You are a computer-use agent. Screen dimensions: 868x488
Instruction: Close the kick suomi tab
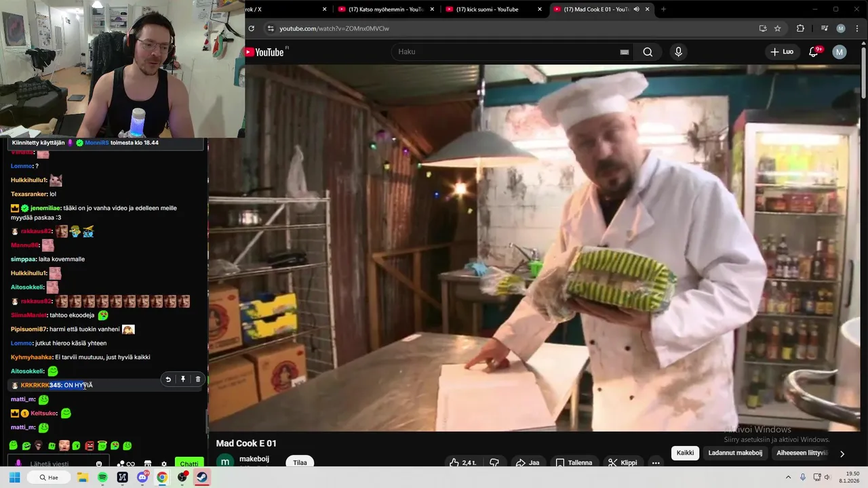tap(540, 9)
